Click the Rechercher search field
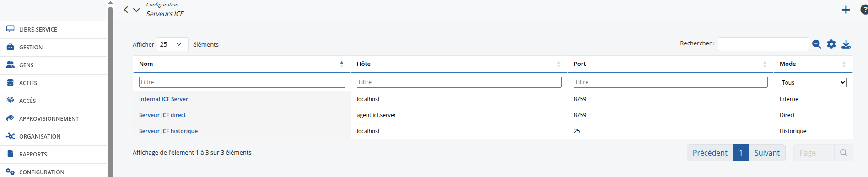Screen dimensions: 868x177 pyautogui.click(x=763, y=44)
